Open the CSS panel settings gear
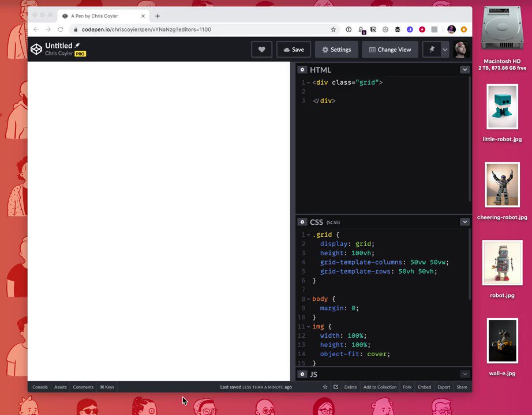 pos(302,222)
